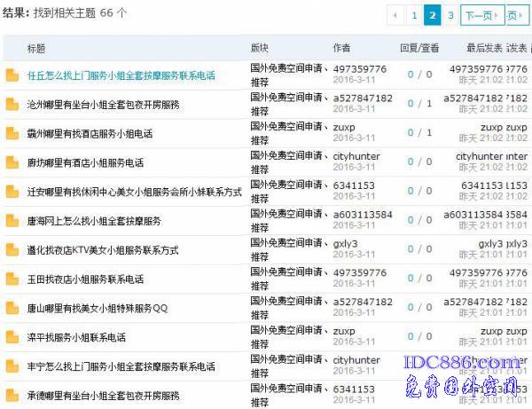Open author profile a603113584
The width and height of the screenshot is (532, 409).
(362, 214)
